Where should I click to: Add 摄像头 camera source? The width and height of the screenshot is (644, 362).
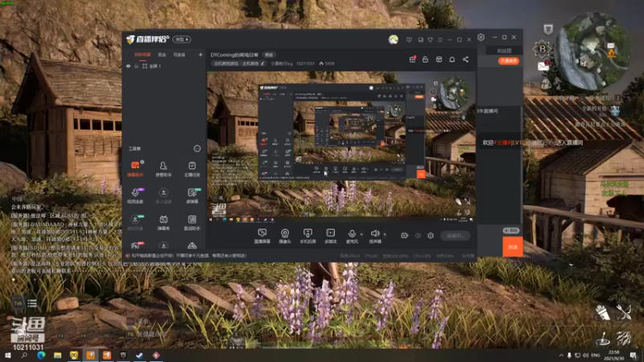285,236
